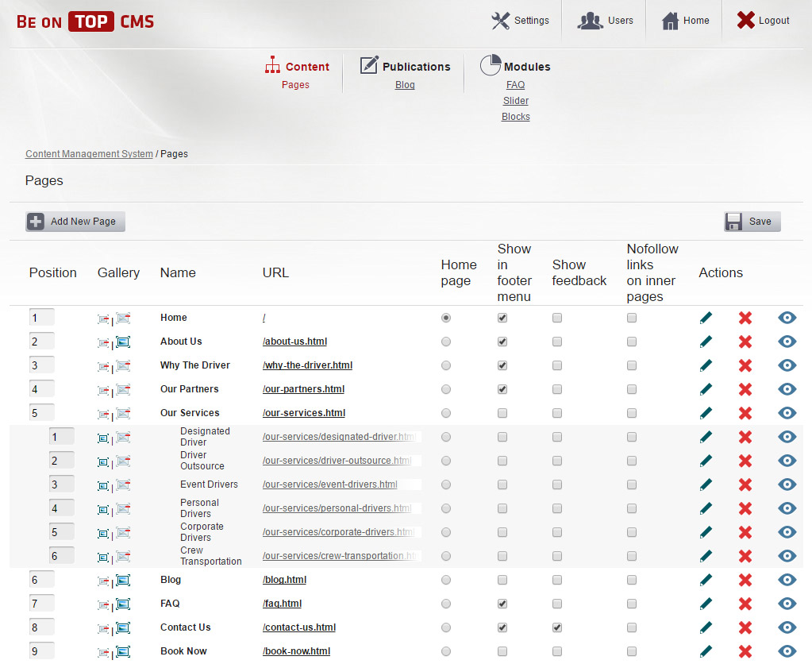Enable Show feedback for Home

pyautogui.click(x=557, y=318)
